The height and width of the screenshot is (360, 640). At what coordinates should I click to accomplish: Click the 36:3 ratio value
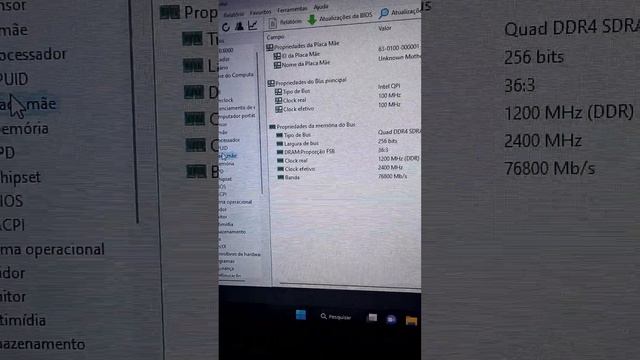383,150
